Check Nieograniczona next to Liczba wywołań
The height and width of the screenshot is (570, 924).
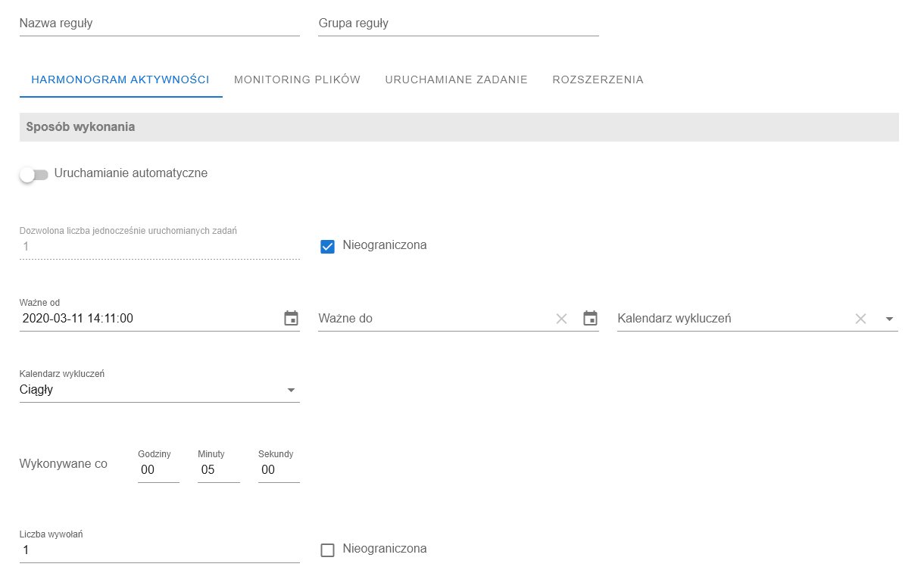[x=327, y=550]
